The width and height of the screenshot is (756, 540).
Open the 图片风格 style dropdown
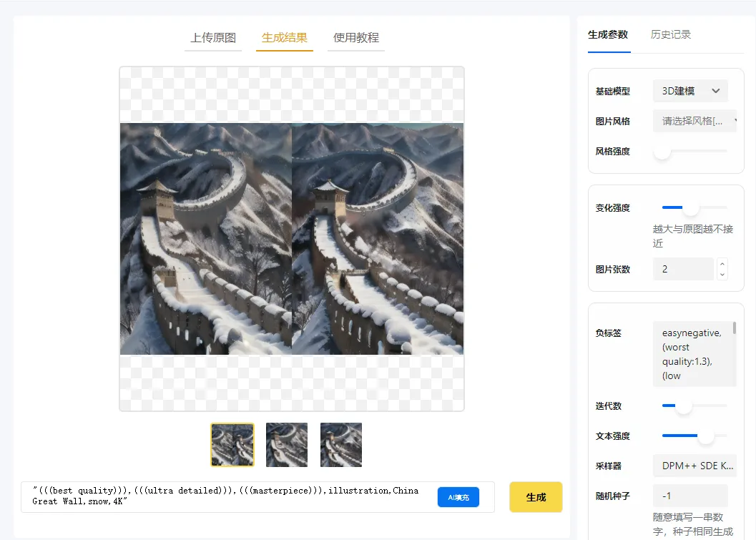(x=694, y=121)
